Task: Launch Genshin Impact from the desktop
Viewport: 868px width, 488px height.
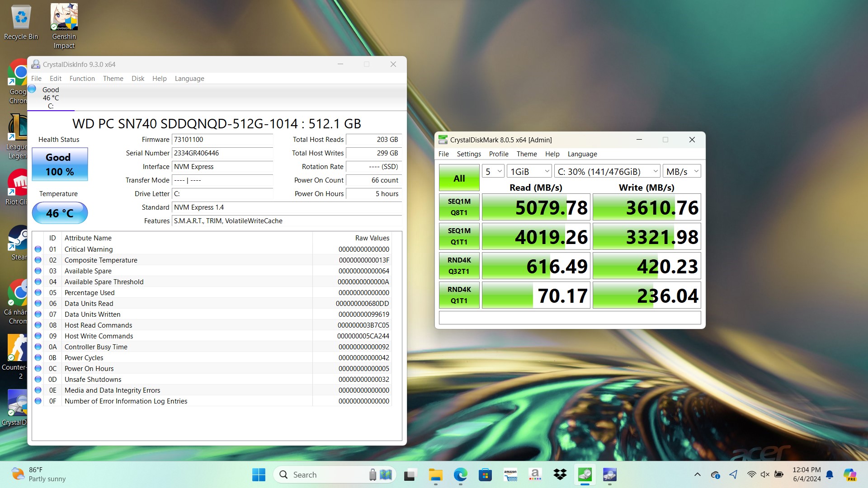Action: click(x=64, y=26)
